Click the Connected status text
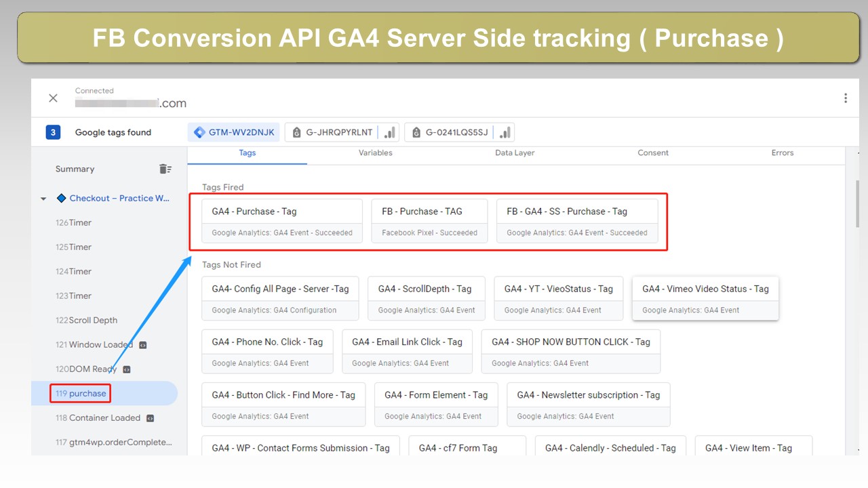This screenshot has width=868, height=488. [94, 91]
